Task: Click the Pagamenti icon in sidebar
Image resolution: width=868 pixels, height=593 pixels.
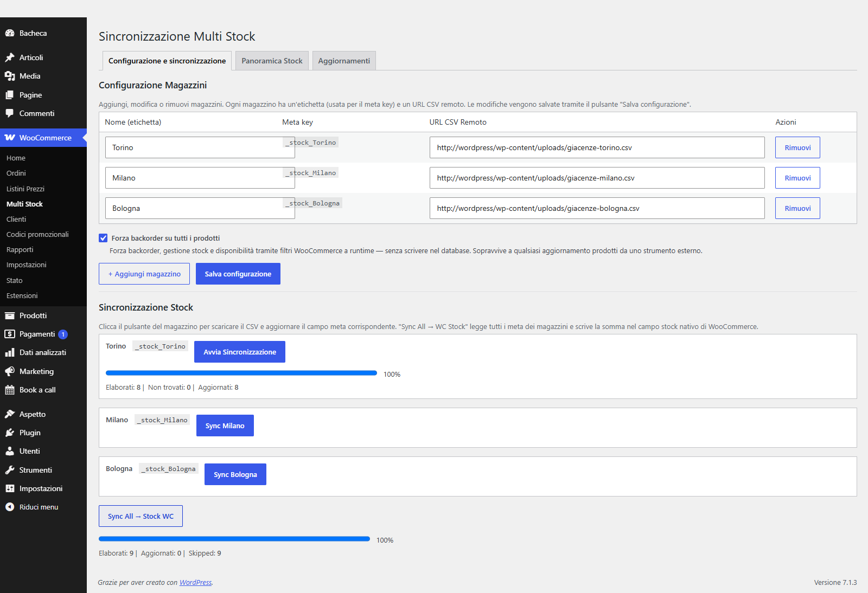Action: (10, 334)
